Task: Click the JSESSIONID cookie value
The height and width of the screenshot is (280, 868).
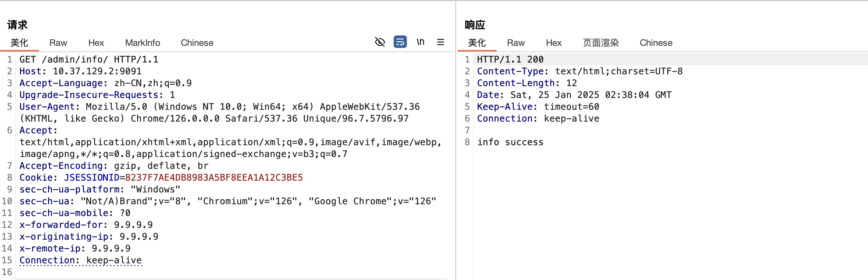Action: click(x=214, y=178)
